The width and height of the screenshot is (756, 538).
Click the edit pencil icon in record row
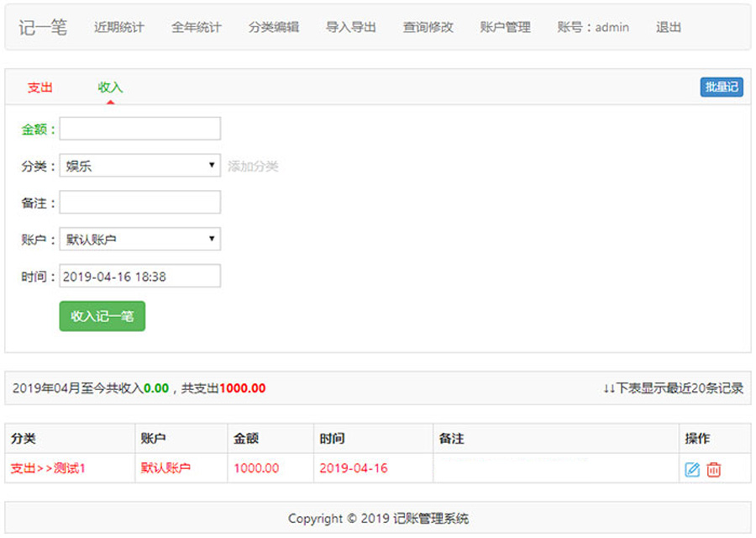(x=692, y=469)
